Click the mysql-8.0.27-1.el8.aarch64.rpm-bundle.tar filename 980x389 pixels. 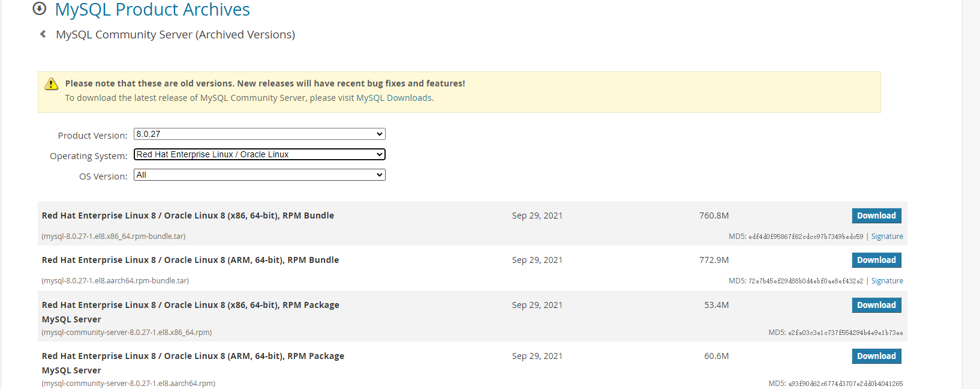click(115, 281)
